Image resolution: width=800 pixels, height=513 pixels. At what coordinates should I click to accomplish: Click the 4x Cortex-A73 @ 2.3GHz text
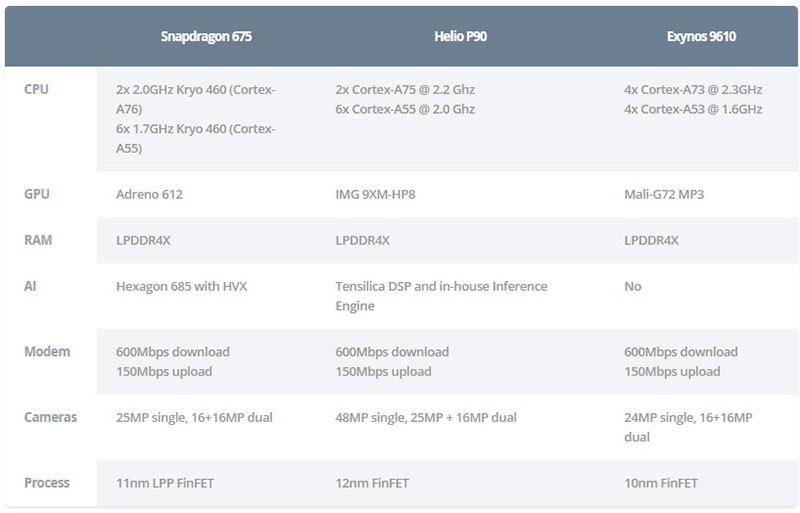pos(693,89)
